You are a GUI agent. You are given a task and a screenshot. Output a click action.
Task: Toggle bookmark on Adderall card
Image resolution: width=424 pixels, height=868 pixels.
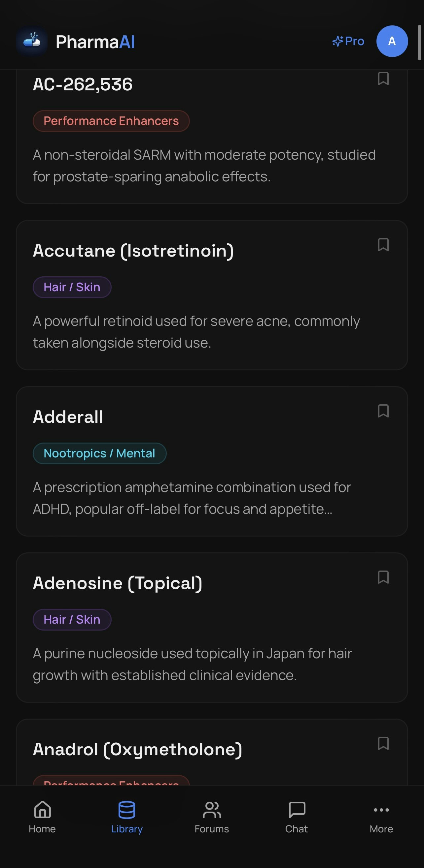click(x=383, y=411)
